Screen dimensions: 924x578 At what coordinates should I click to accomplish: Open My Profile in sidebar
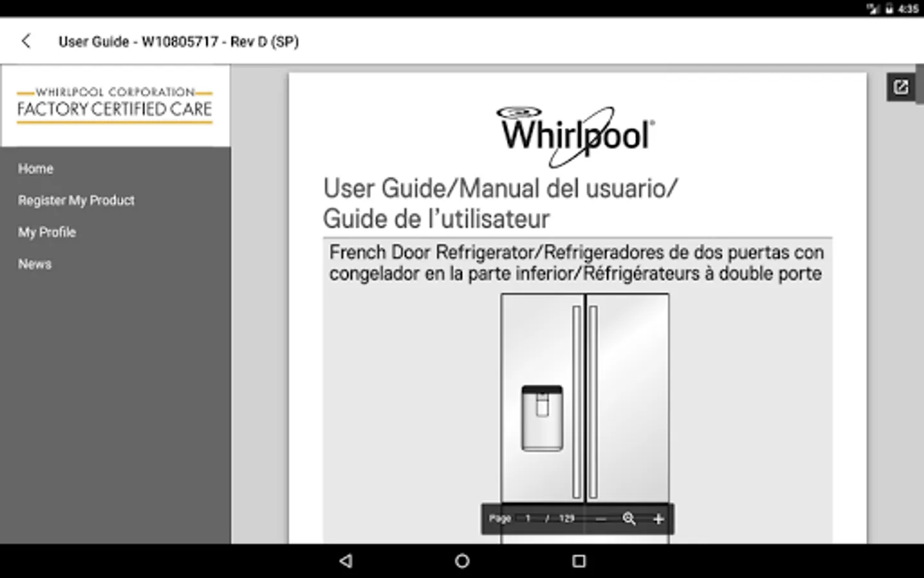click(47, 232)
